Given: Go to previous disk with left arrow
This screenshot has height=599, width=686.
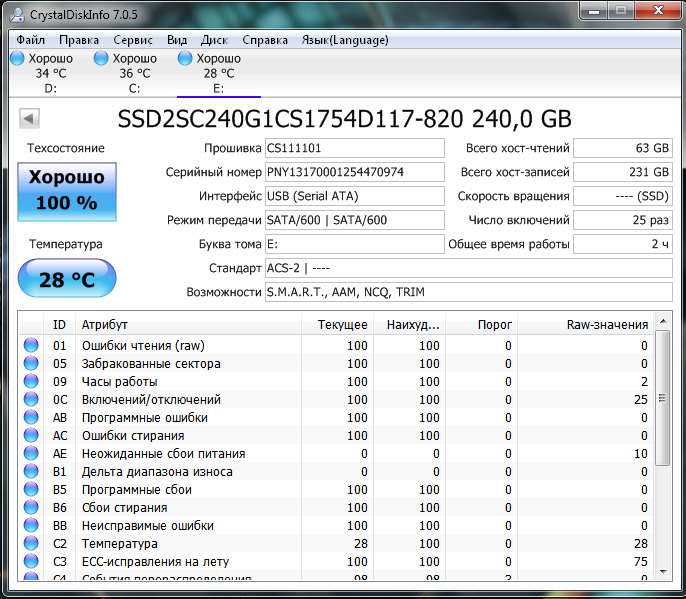Looking at the screenshot, I should coord(29,118).
